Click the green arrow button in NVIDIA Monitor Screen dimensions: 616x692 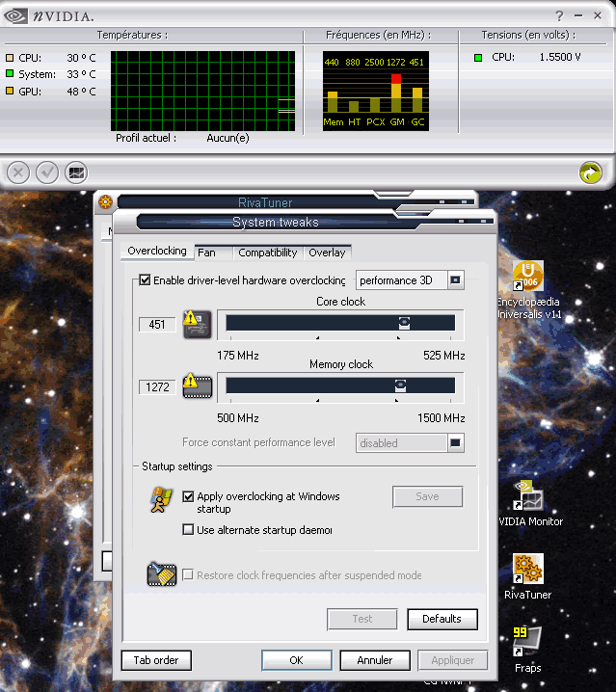click(590, 173)
